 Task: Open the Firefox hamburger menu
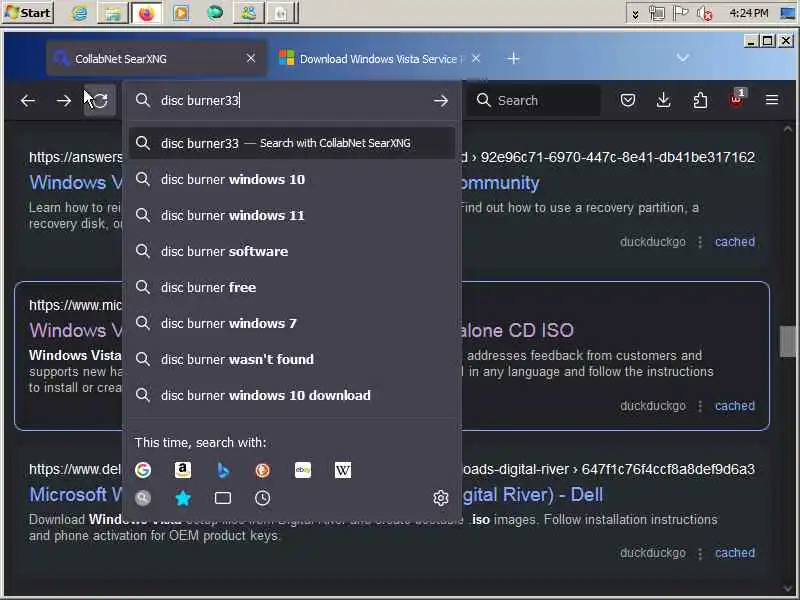coord(772,100)
